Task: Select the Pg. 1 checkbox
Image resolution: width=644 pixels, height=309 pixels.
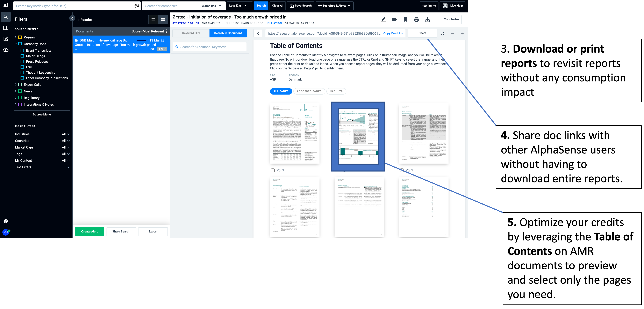Action: (x=273, y=170)
